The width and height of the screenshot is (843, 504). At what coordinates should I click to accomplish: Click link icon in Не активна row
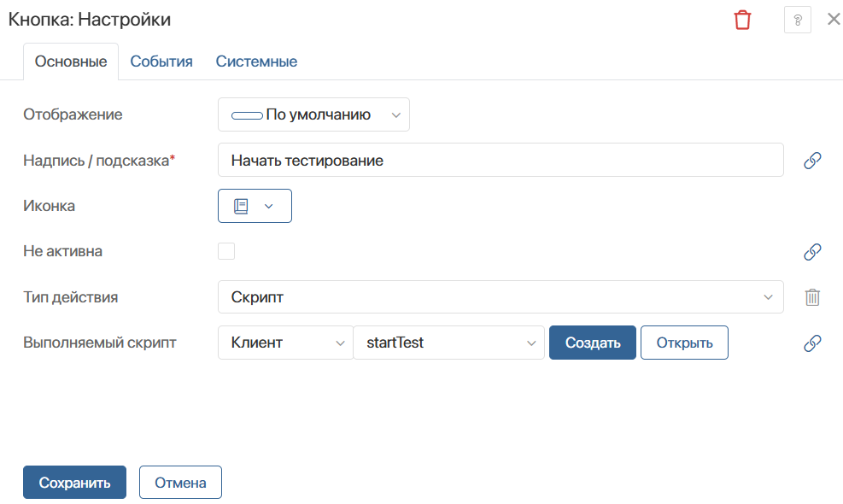[812, 251]
